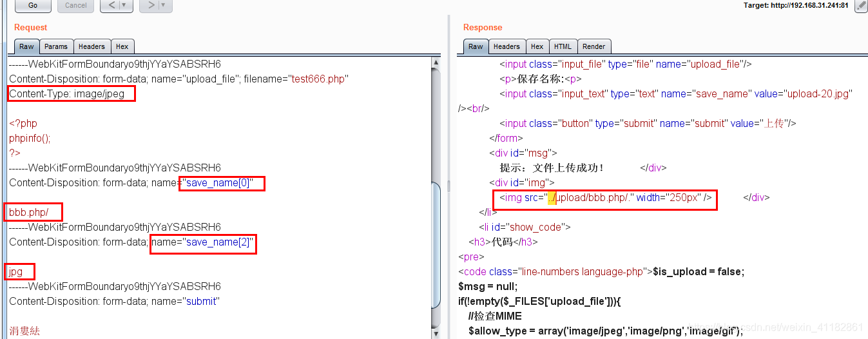Click the input_file upload_file response line

pos(626,64)
